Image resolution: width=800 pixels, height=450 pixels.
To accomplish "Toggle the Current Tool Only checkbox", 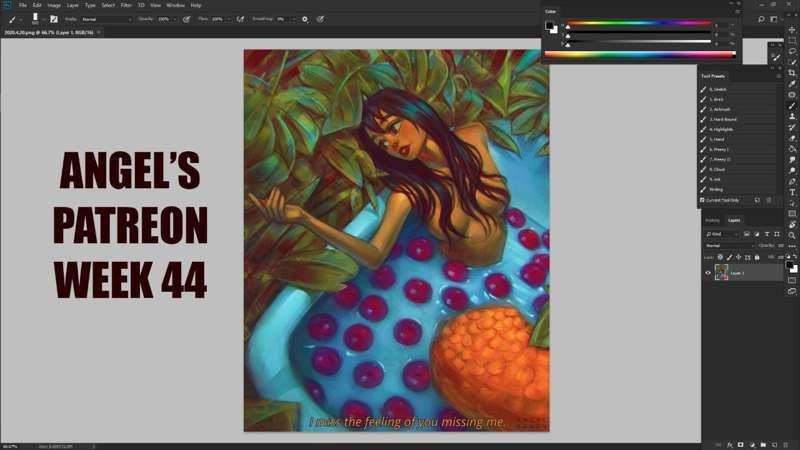I will pos(703,200).
